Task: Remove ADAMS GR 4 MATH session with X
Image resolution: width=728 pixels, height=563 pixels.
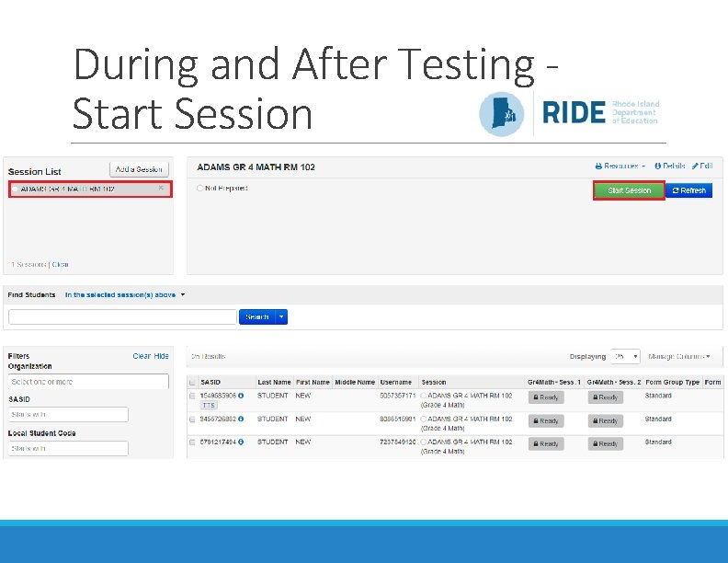Action: pyautogui.click(x=161, y=189)
